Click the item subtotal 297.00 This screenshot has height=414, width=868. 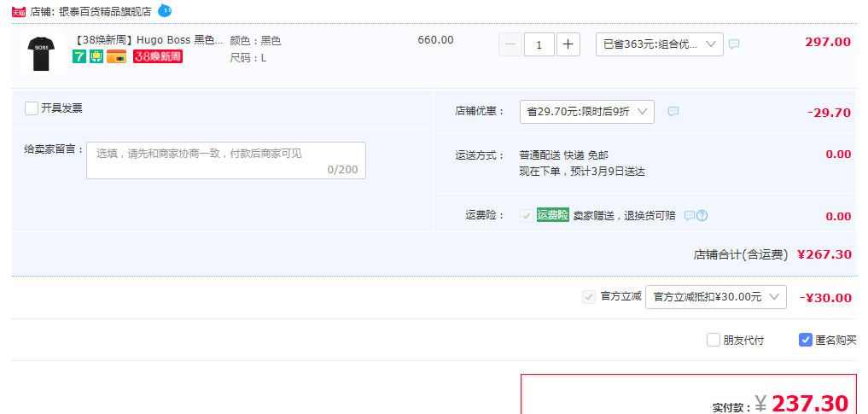pos(828,42)
